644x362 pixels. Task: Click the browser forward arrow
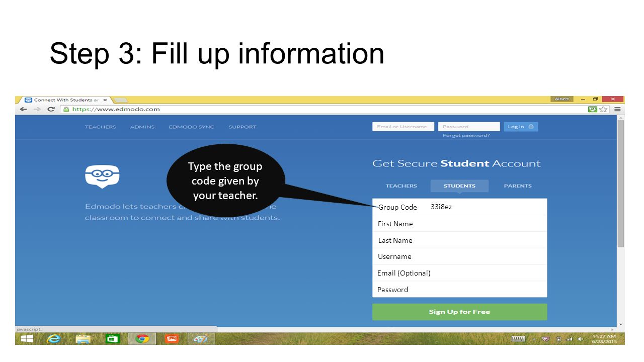[x=37, y=109]
